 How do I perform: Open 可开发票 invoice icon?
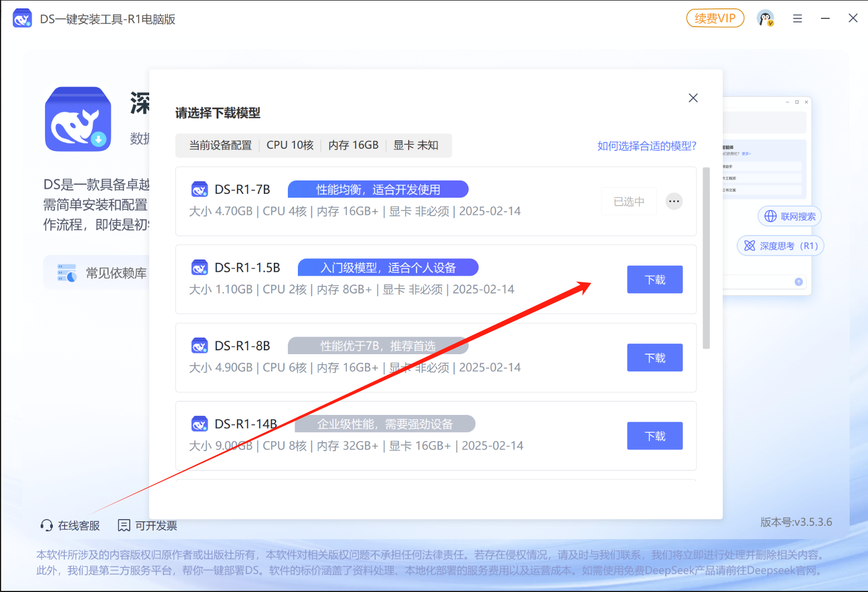click(x=124, y=525)
